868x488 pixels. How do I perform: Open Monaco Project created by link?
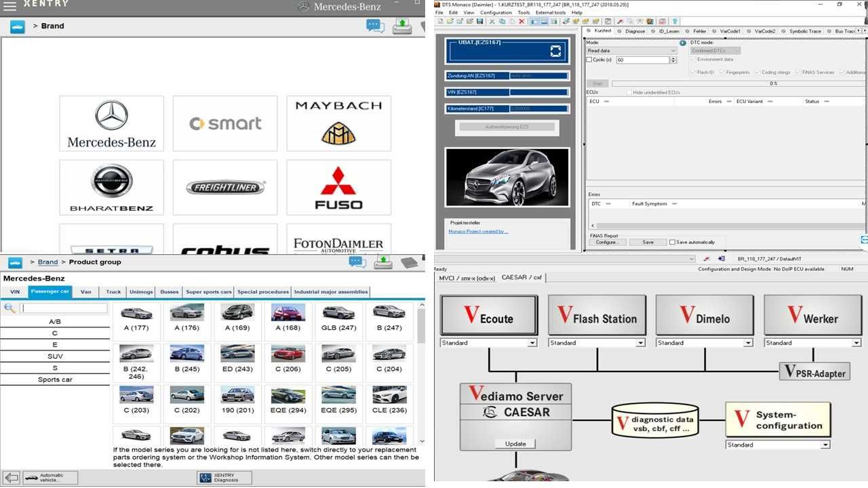[478, 231]
